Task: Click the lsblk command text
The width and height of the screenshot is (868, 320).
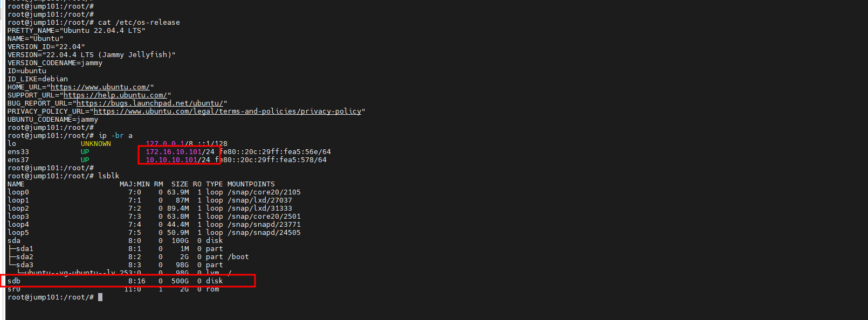Action: tap(109, 176)
